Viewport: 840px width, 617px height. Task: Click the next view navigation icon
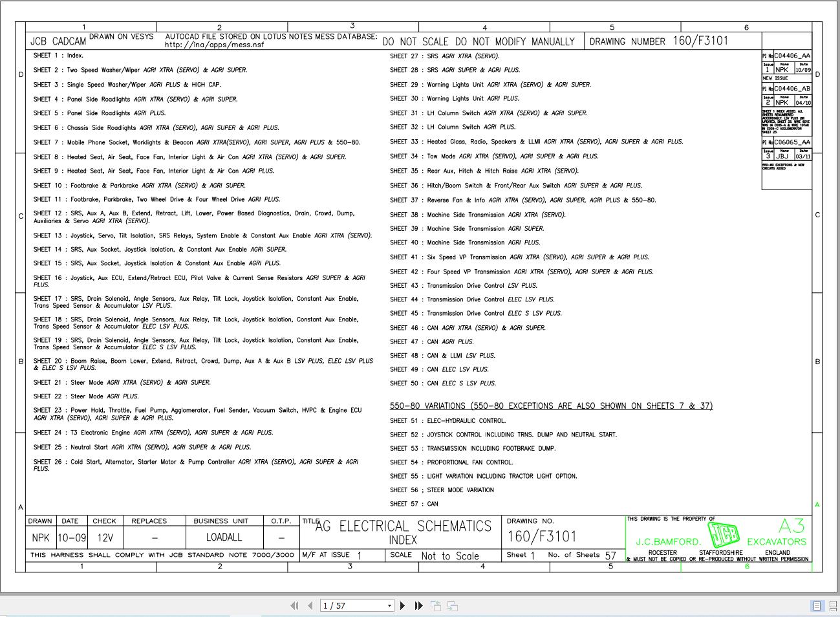click(453, 606)
